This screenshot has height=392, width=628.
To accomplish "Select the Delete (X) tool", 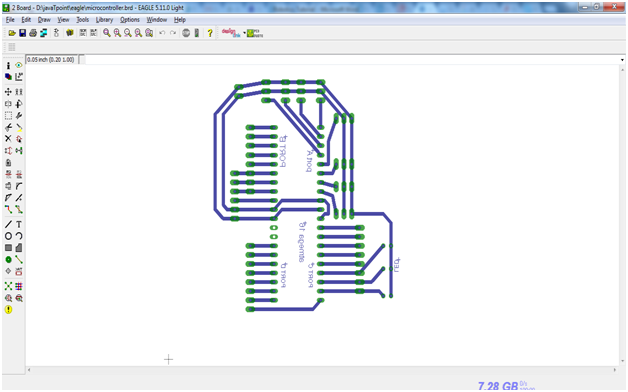I will pyautogui.click(x=8, y=139).
